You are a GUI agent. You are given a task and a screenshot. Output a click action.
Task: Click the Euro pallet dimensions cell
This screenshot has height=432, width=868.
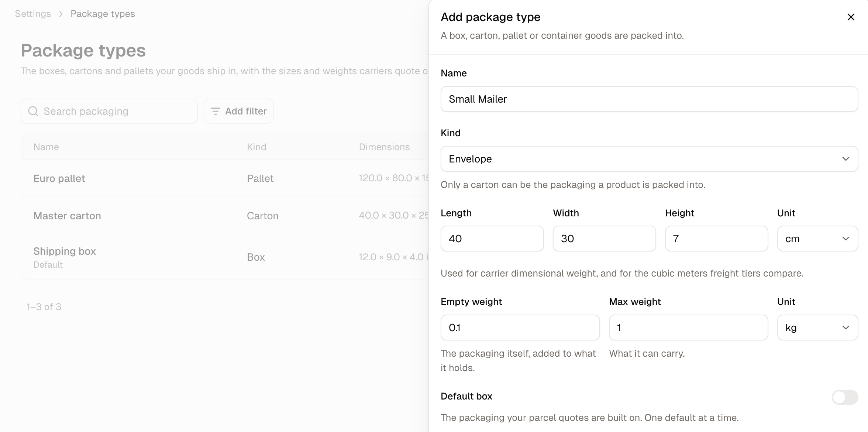click(x=393, y=178)
